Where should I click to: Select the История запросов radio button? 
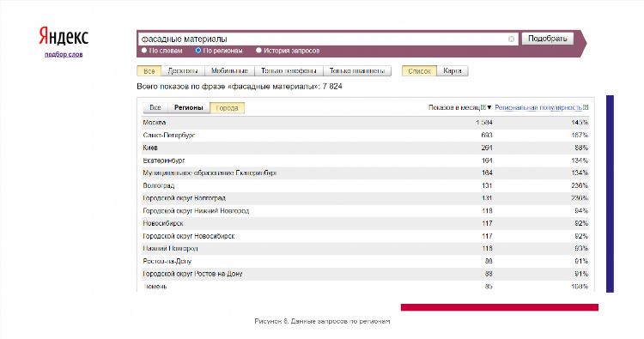pos(258,51)
